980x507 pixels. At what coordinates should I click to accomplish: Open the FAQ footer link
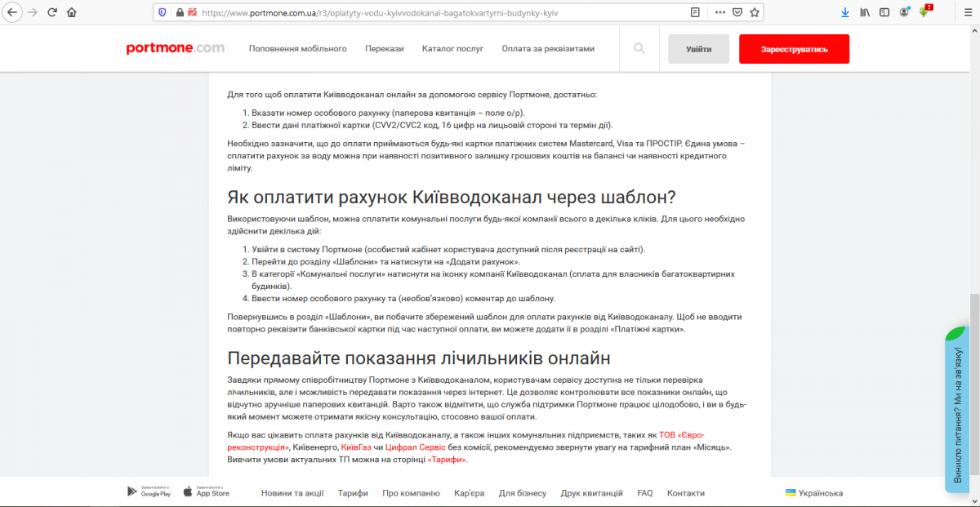click(x=645, y=493)
